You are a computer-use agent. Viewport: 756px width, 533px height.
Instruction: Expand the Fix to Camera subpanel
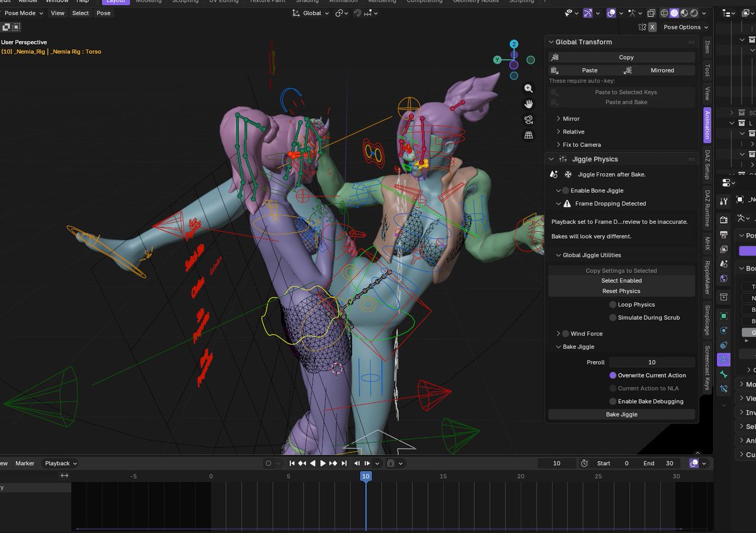pos(558,145)
